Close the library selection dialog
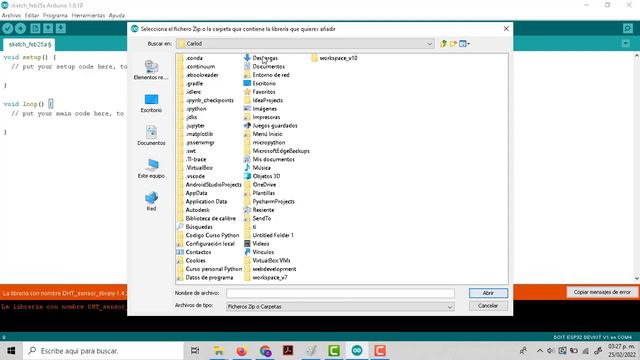Image resolution: width=640 pixels, height=360 pixels. tap(506, 29)
